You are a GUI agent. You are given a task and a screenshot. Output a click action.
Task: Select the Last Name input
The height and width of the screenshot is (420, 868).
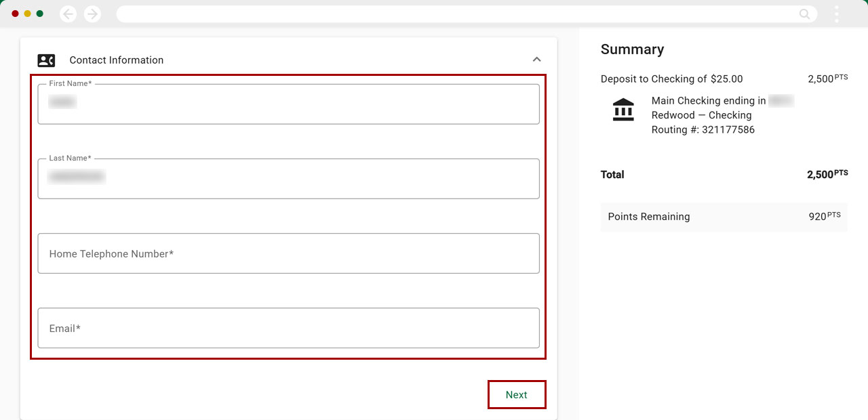tap(288, 179)
